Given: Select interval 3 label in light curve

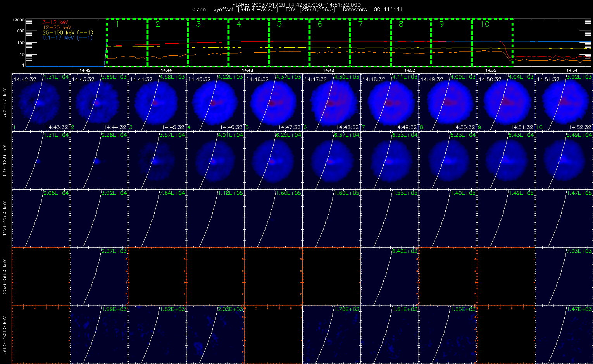Looking at the screenshot, I should [198, 24].
